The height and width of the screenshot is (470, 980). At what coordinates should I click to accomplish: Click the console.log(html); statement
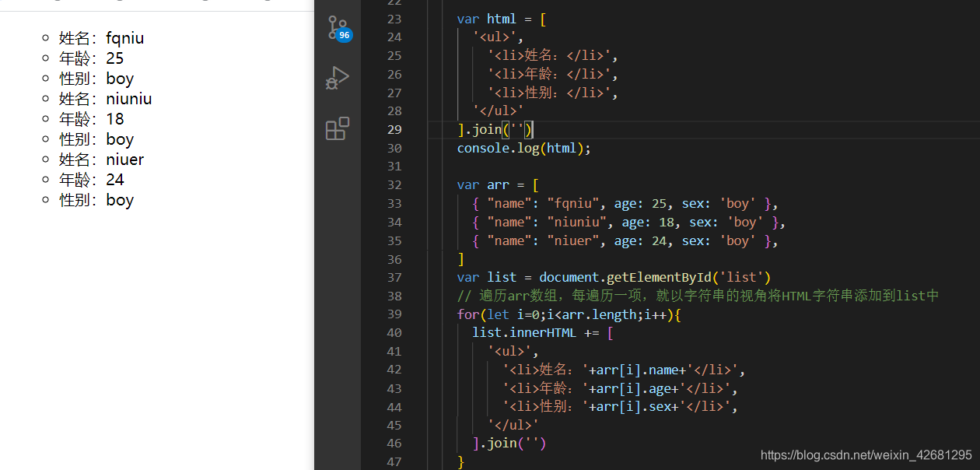point(524,148)
